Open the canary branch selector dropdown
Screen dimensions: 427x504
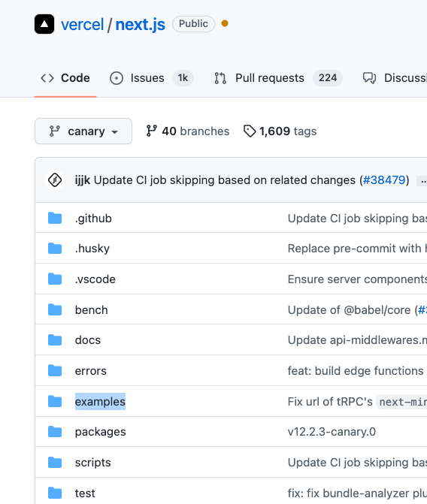83,131
